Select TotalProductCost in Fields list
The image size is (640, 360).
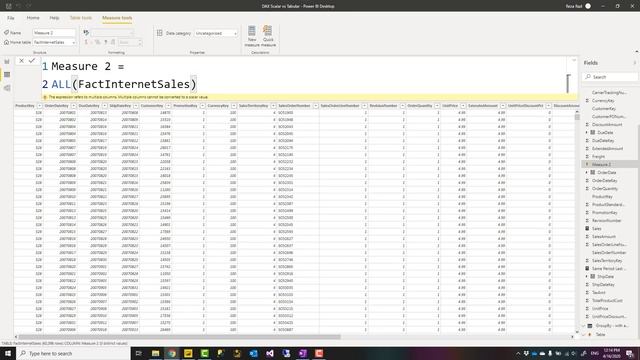[607, 300]
